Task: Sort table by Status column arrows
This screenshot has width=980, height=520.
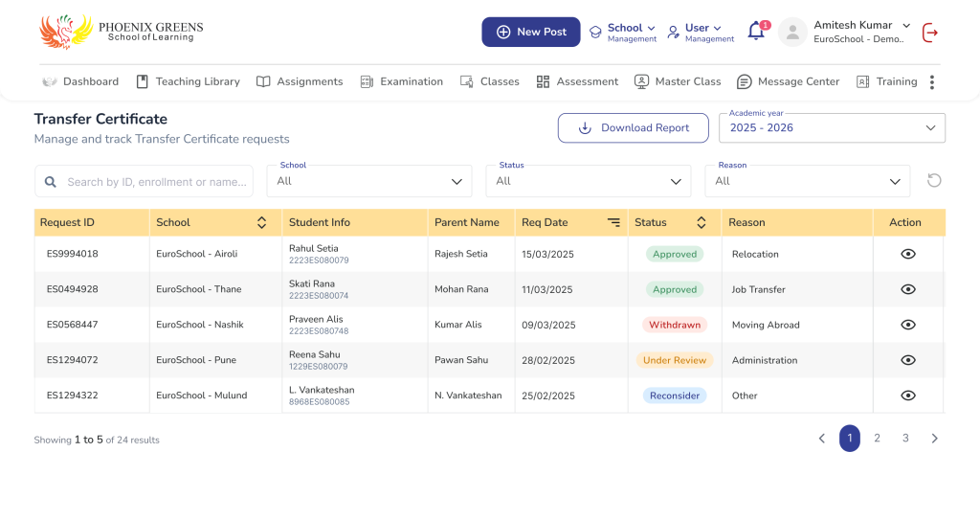Action: pos(701,222)
